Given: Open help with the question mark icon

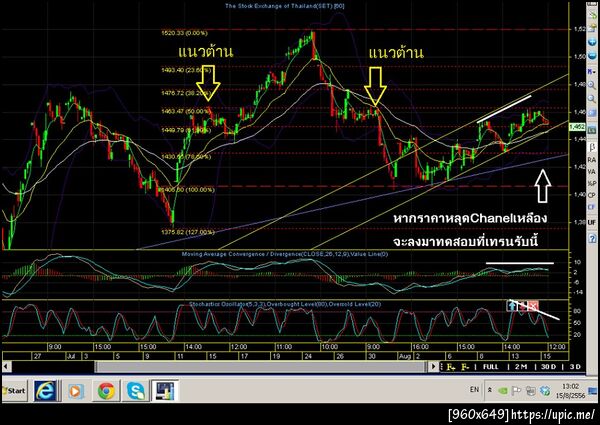Looking at the screenshot, I should point(592,239).
